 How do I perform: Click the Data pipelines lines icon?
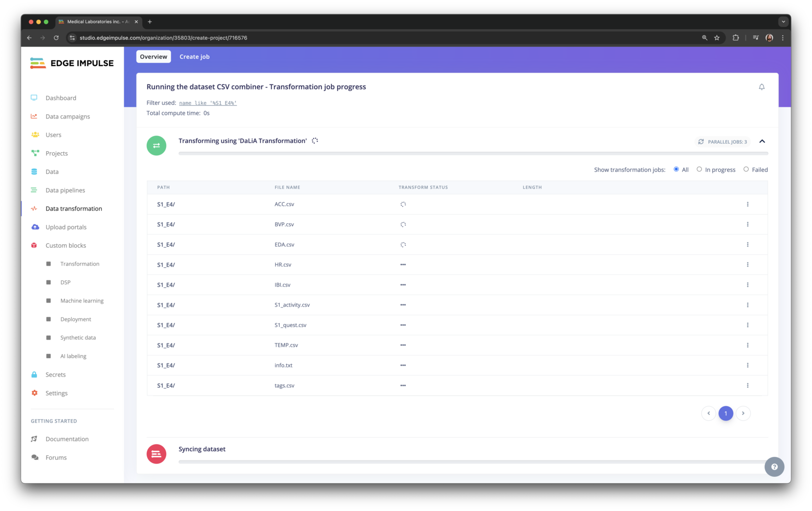pos(34,190)
